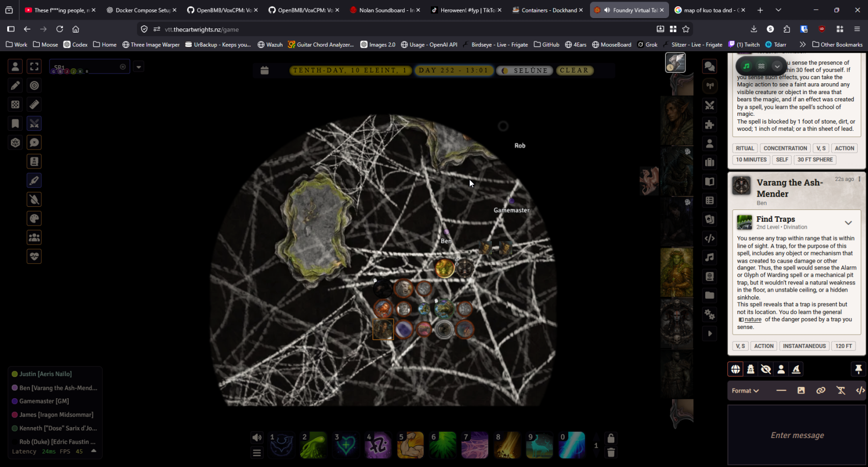Open the Rollable Tables list sidebar icon
This screenshot has width=868, height=467.
click(710, 200)
